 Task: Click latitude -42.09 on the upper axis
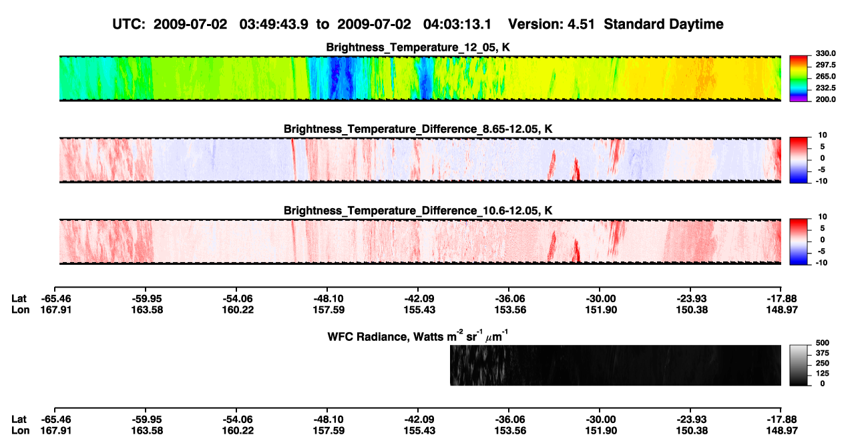(418, 300)
